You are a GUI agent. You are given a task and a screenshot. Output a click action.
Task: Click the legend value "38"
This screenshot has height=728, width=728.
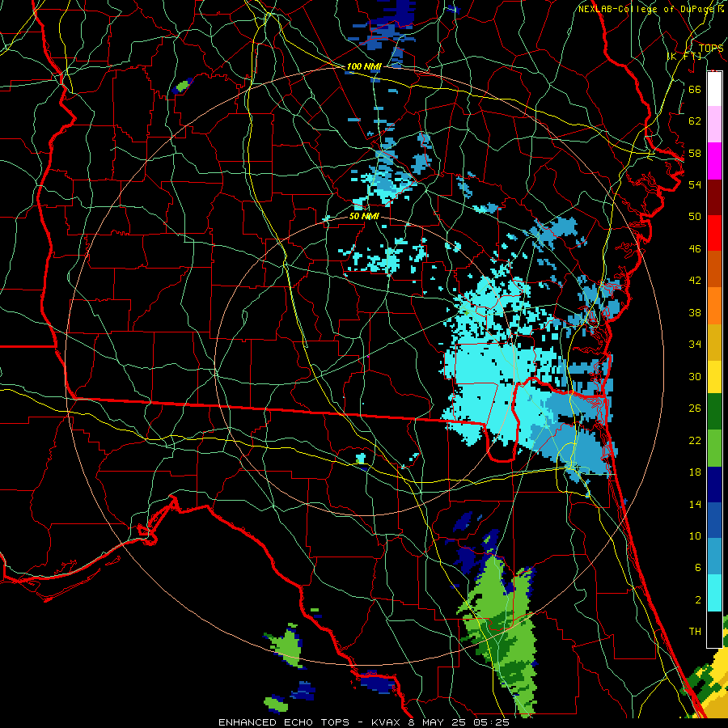click(695, 312)
